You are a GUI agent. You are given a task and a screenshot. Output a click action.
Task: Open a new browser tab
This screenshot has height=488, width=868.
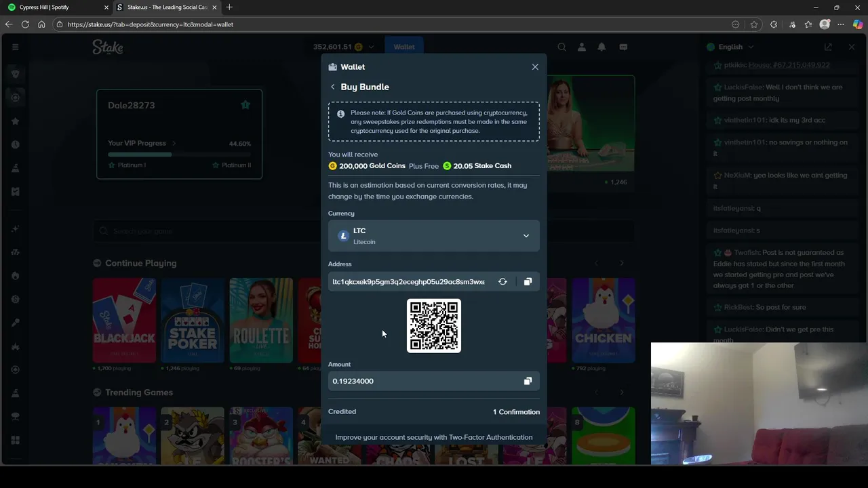coord(229,7)
